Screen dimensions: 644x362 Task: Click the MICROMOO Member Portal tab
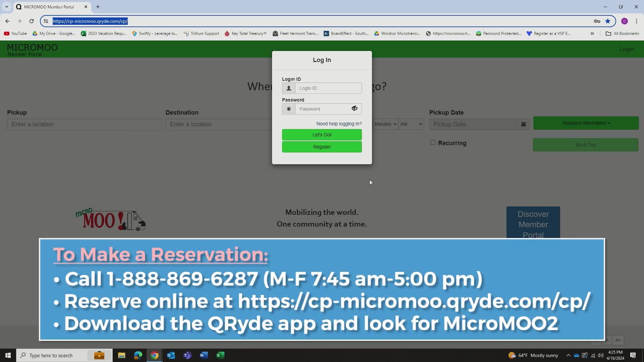(x=49, y=7)
